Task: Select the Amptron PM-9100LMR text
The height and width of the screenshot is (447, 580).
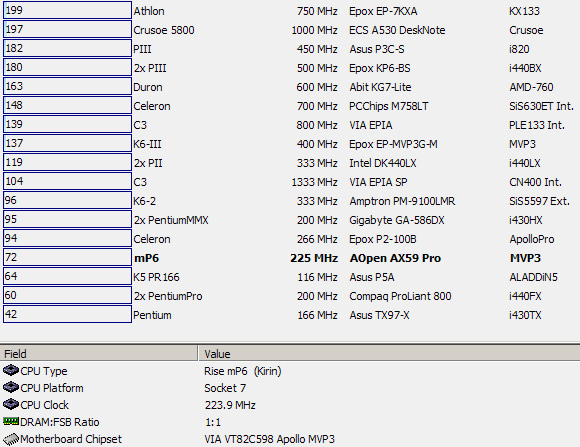Action: 402,201
